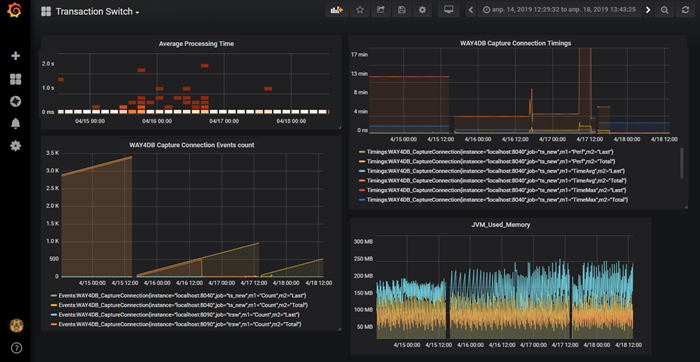
Task: Cycle view mode with monitor icon
Action: (449, 10)
